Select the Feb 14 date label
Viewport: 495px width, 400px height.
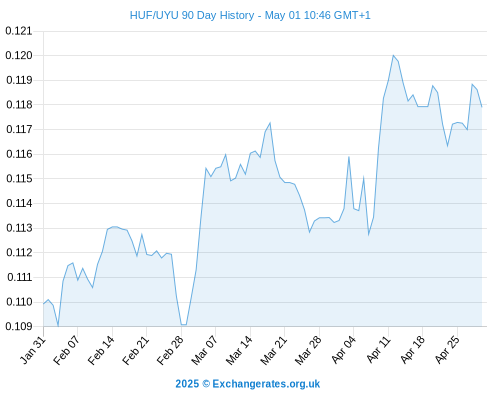tap(101, 350)
